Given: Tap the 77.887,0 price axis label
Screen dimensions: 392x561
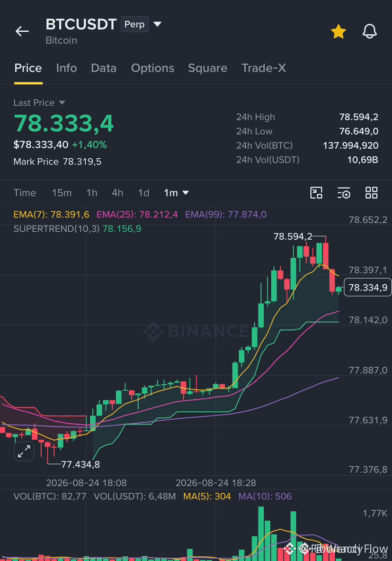Looking at the screenshot, I should click(368, 370).
